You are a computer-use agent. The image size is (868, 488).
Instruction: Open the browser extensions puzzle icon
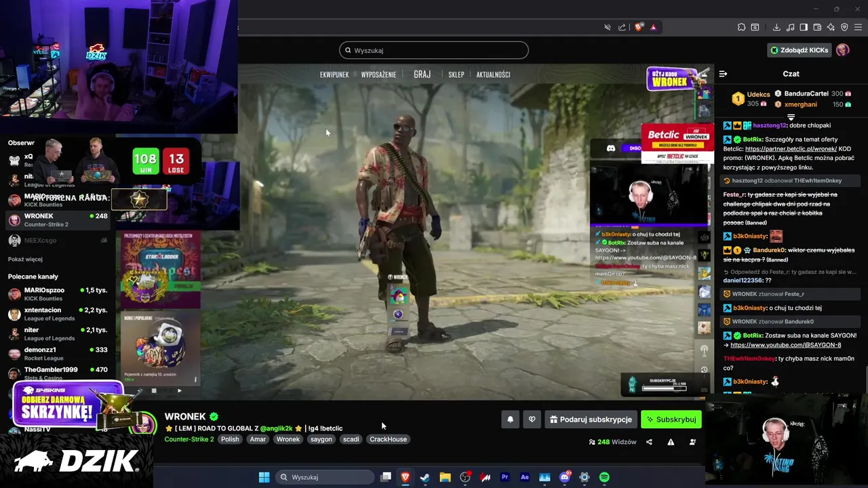(741, 27)
